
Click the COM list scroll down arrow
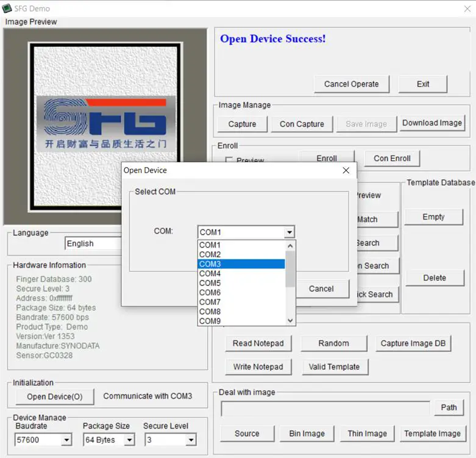click(290, 321)
